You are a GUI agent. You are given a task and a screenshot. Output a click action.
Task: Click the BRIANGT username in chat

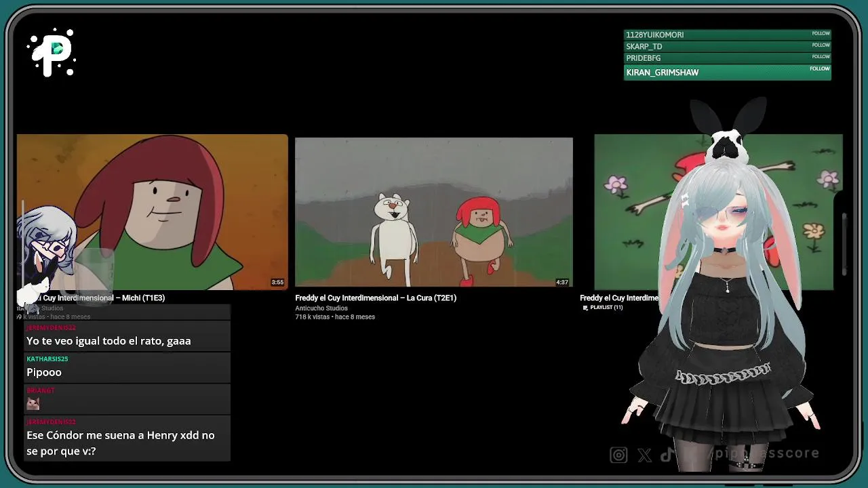point(41,390)
